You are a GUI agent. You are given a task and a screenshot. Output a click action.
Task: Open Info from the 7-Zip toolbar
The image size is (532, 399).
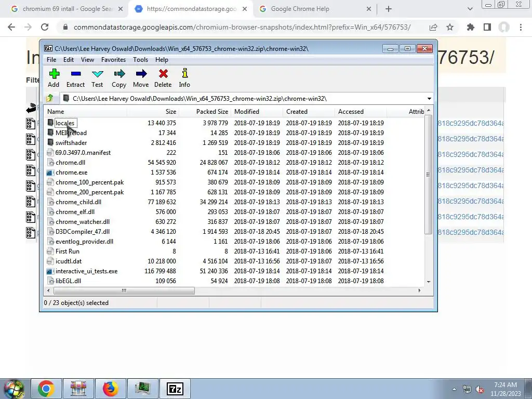tap(184, 73)
